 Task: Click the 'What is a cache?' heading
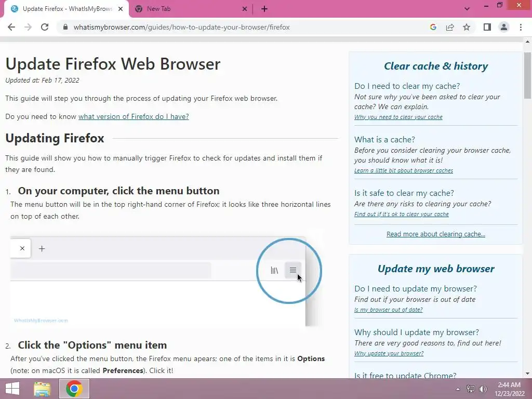click(385, 140)
